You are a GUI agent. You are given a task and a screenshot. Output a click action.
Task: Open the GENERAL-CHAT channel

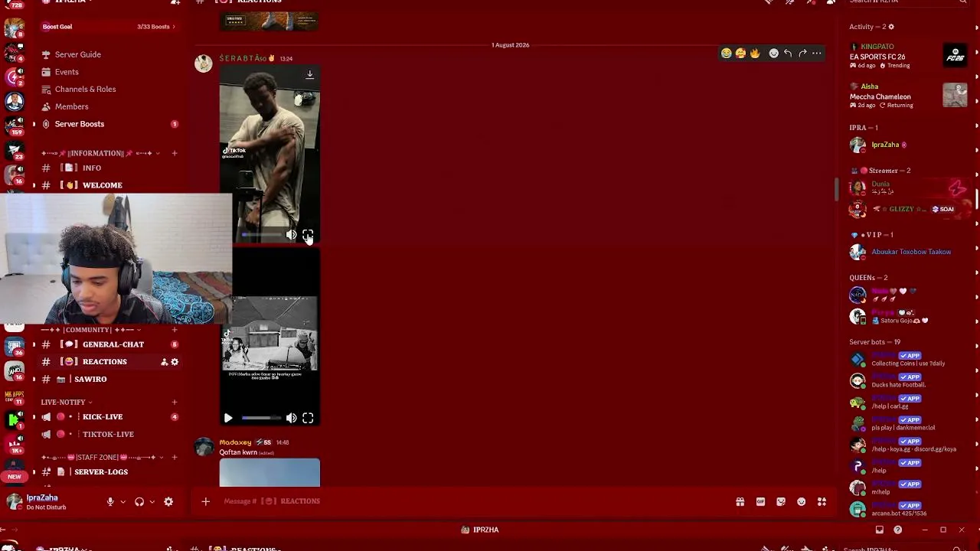point(113,344)
